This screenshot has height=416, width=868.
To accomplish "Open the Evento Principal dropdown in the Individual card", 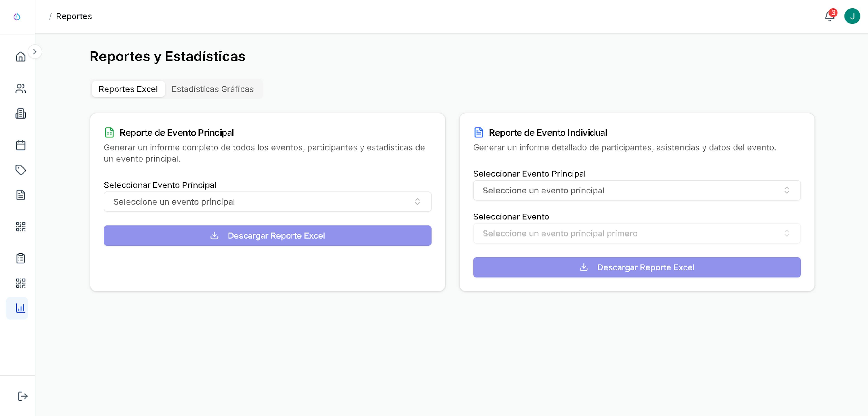I will [x=637, y=191].
